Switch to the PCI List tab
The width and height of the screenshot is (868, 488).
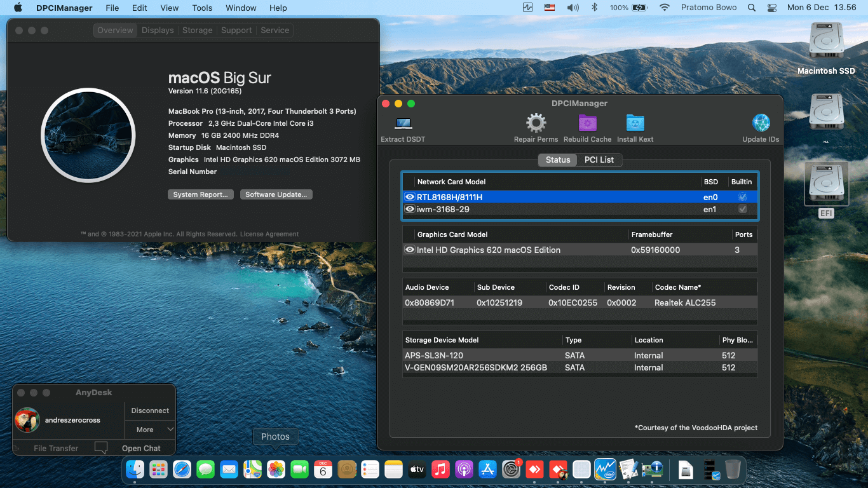(599, 159)
